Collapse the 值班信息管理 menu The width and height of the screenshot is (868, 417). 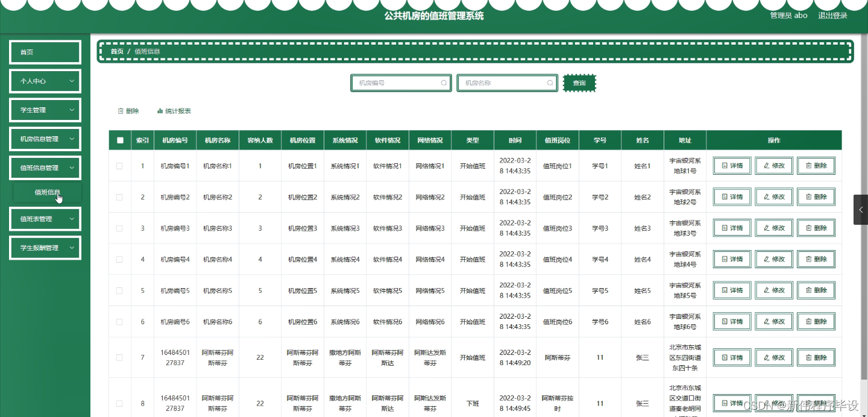[x=45, y=168]
